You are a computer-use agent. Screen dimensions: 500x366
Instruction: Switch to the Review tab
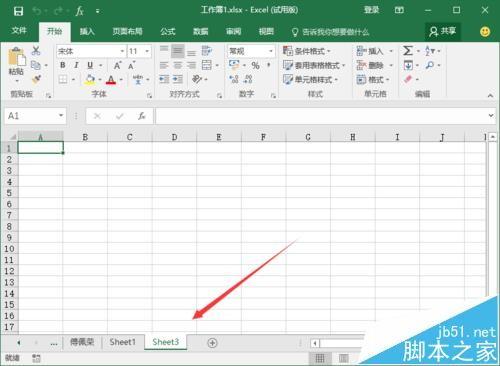click(x=233, y=31)
